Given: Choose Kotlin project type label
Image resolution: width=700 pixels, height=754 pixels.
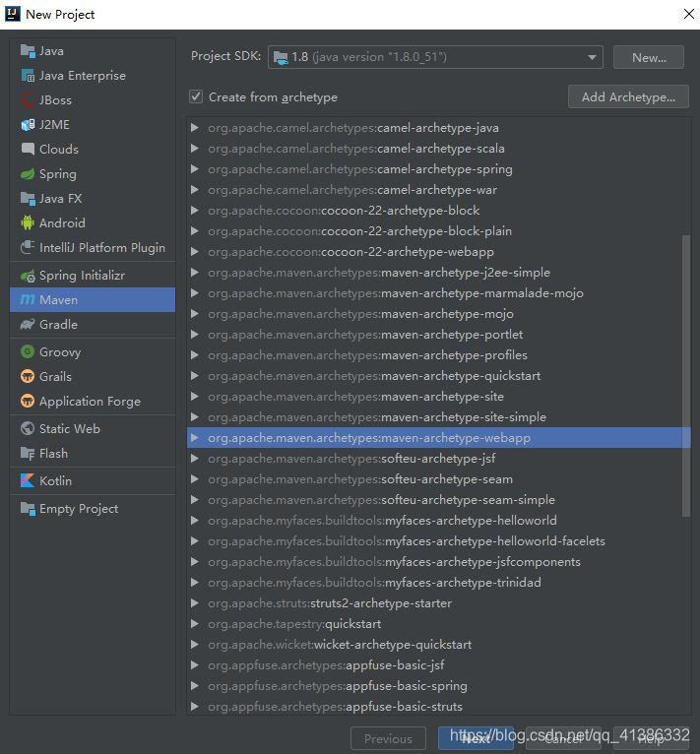Looking at the screenshot, I should tap(55, 481).
